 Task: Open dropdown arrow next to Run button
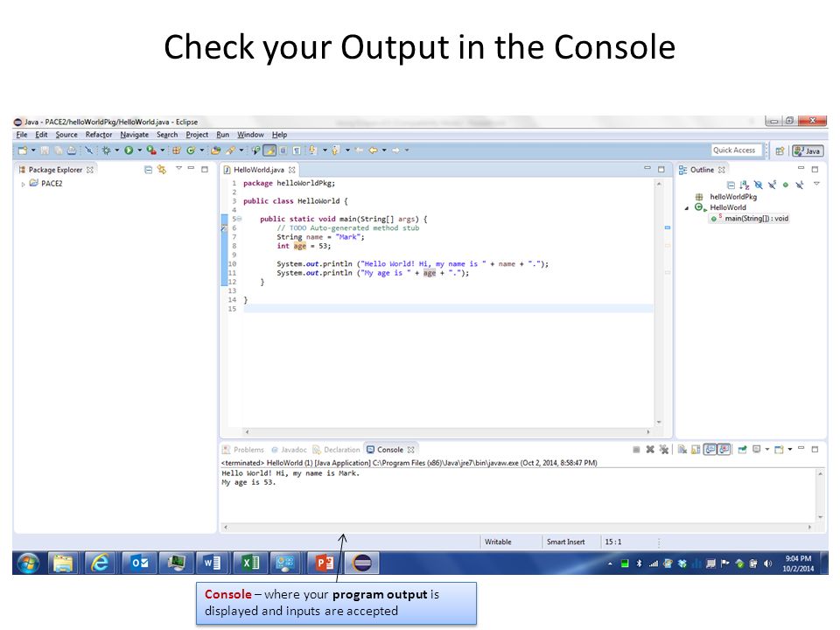[139, 150]
